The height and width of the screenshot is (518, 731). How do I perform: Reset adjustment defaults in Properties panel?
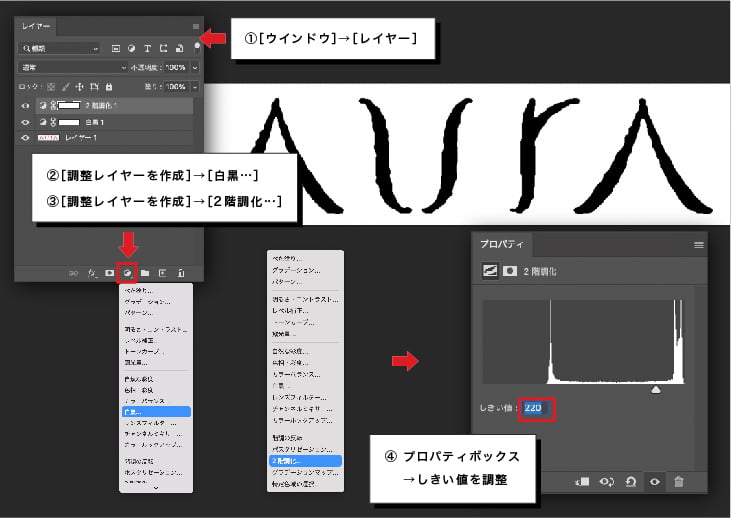coord(632,482)
